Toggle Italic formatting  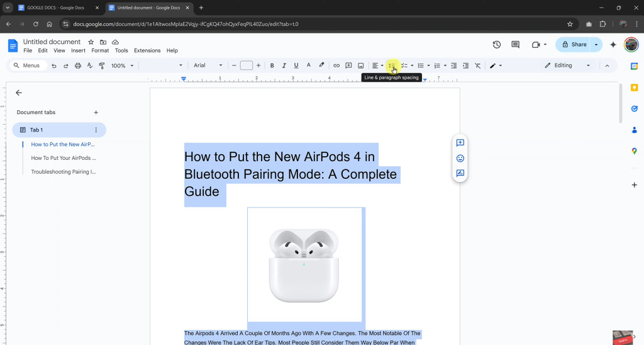(x=284, y=66)
